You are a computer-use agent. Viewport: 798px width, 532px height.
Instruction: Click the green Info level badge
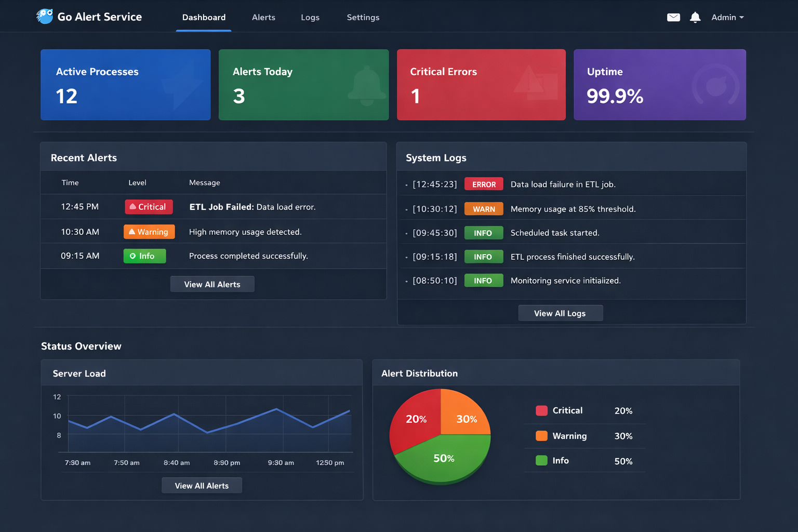point(144,256)
